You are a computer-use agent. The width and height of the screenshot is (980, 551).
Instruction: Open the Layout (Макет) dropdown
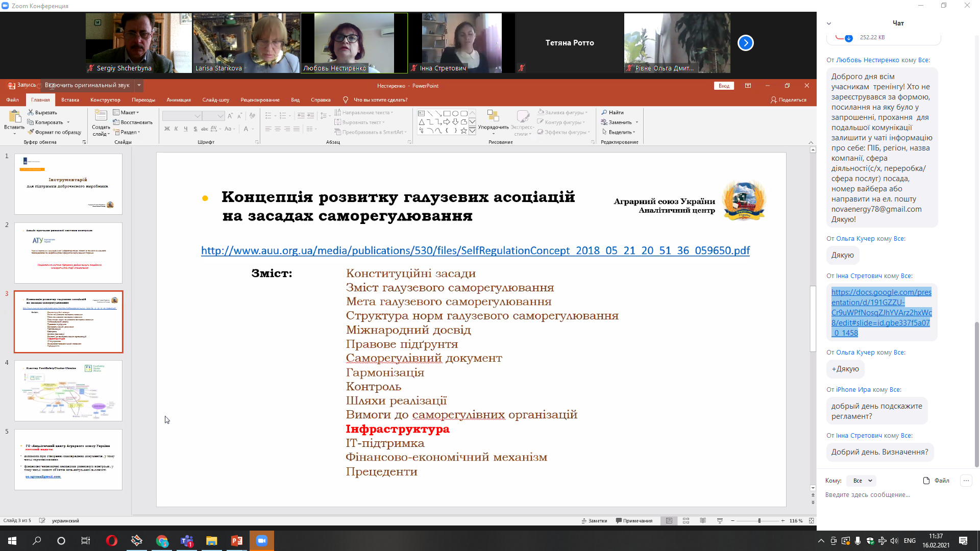click(126, 112)
